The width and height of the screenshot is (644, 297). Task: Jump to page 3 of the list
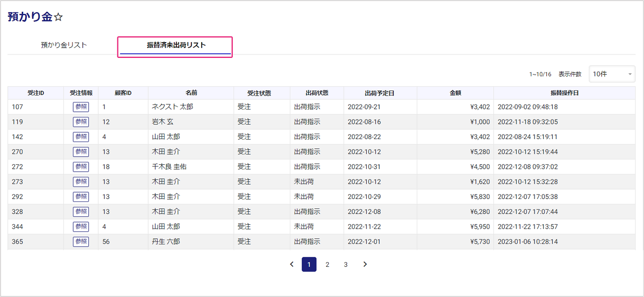click(x=346, y=264)
